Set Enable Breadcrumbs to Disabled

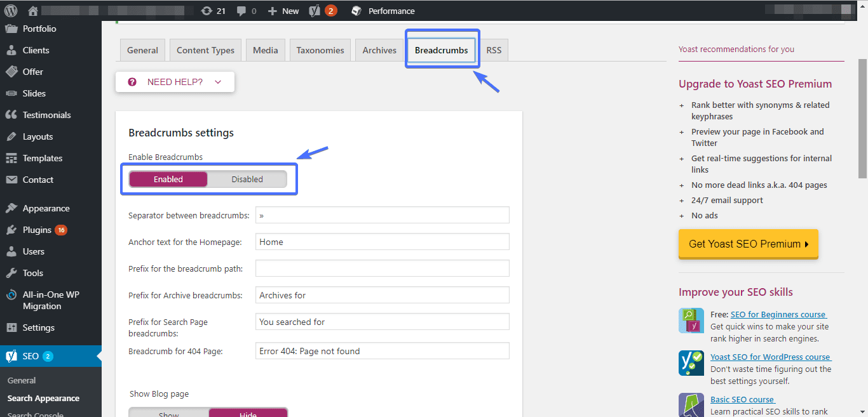[247, 179]
